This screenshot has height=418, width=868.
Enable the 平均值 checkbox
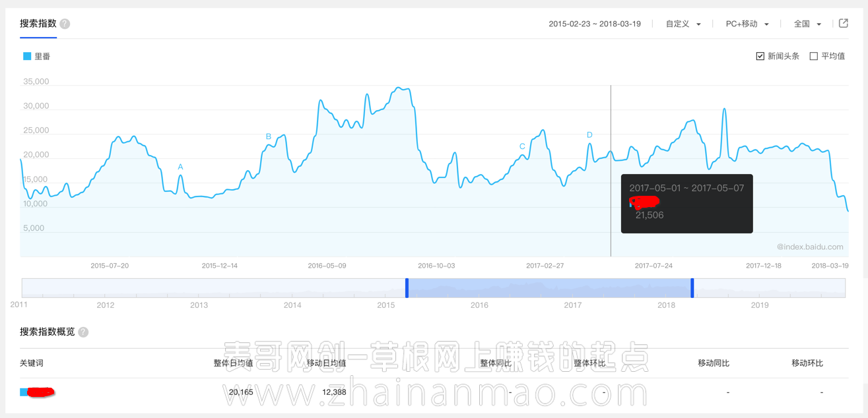coord(813,56)
